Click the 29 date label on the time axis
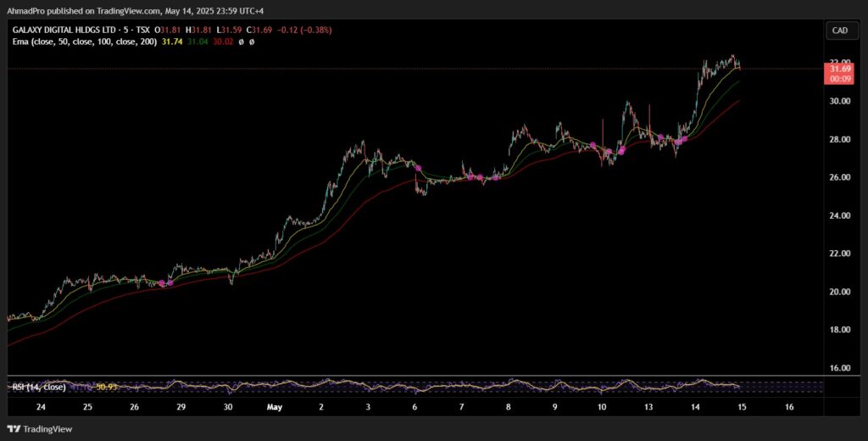This screenshot has height=441, width=868. 181,407
